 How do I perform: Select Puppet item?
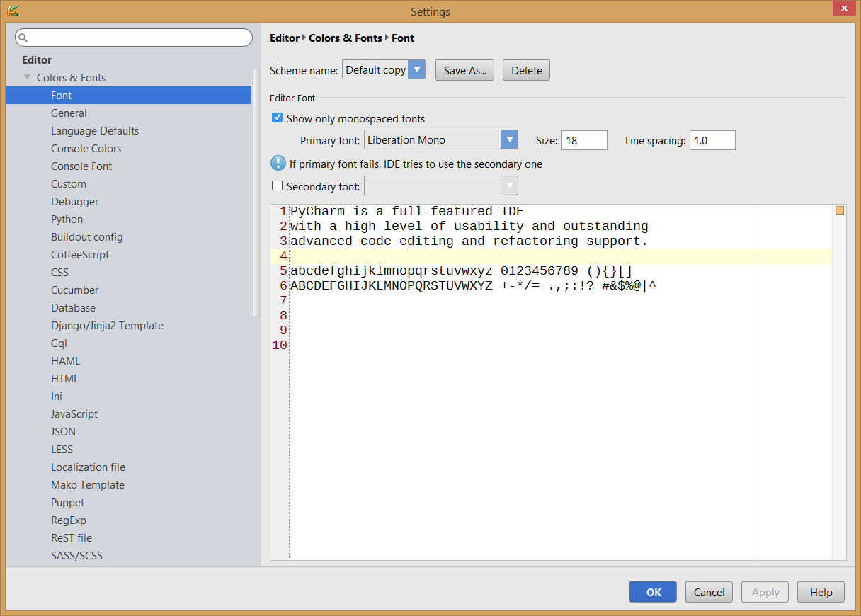pyautogui.click(x=67, y=502)
